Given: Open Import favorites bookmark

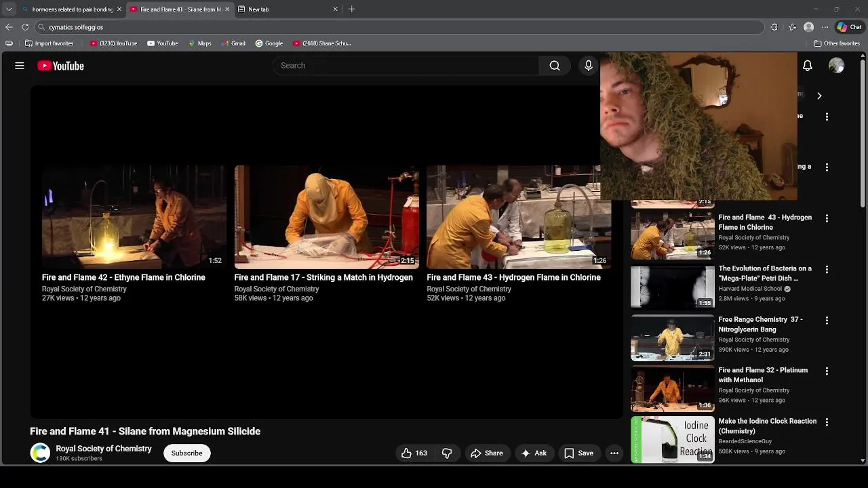Looking at the screenshot, I should [49, 43].
